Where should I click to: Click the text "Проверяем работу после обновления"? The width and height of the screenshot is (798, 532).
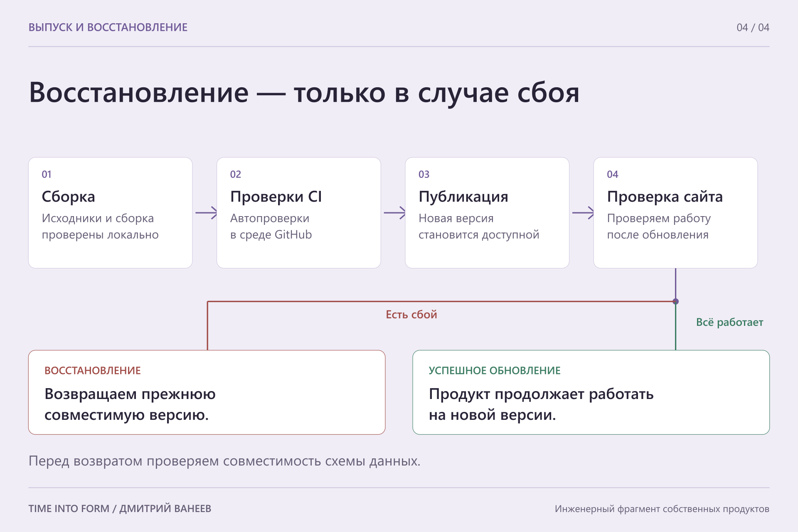coord(659,227)
